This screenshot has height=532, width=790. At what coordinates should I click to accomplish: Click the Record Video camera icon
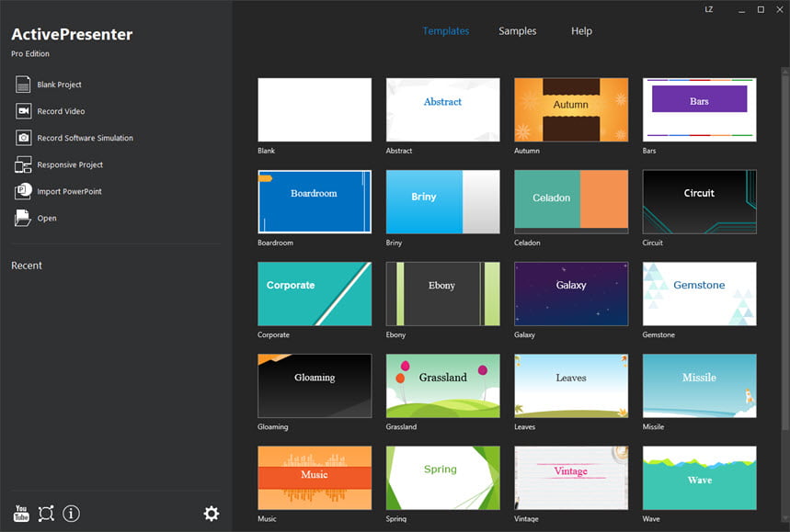(23, 111)
